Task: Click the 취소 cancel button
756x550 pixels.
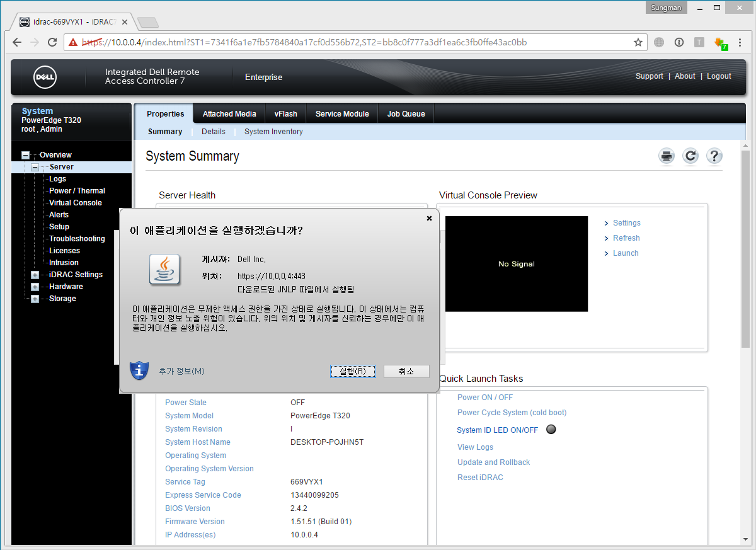Action: coord(406,372)
